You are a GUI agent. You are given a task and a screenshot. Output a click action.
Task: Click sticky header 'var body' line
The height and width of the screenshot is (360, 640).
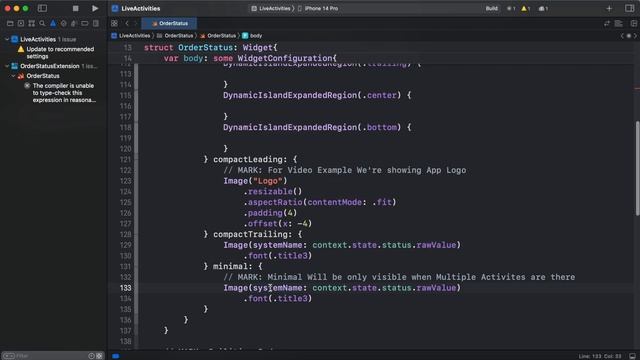[x=250, y=58]
